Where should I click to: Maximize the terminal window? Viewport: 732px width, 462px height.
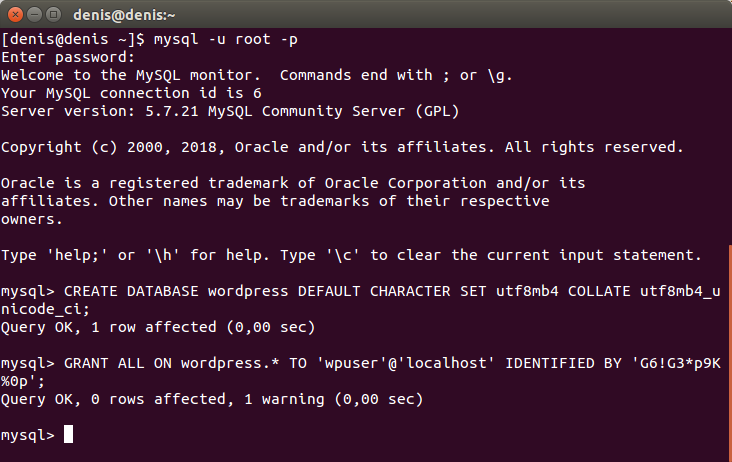coord(54,15)
